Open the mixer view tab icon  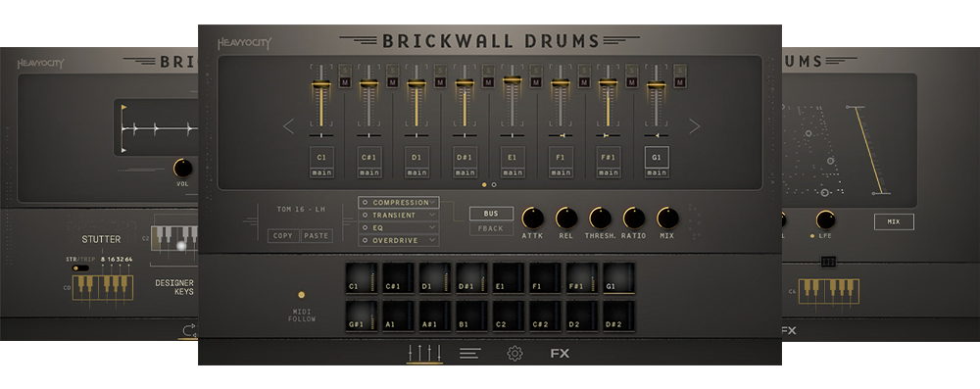point(425,353)
